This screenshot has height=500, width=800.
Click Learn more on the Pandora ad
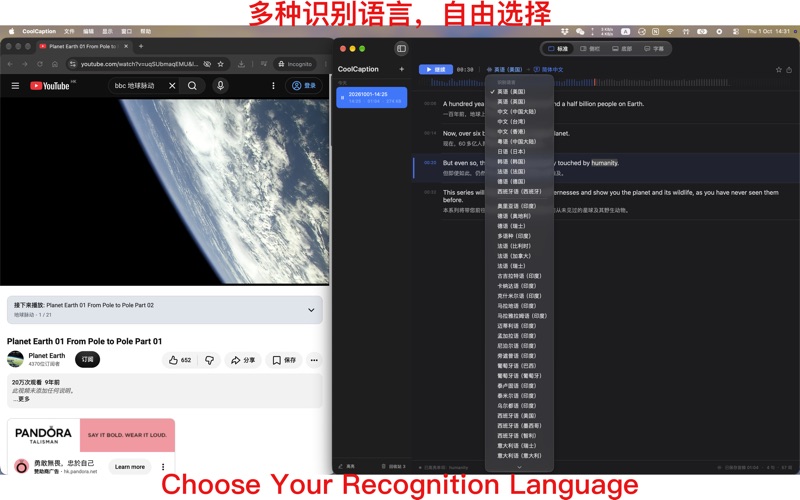pyautogui.click(x=130, y=466)
